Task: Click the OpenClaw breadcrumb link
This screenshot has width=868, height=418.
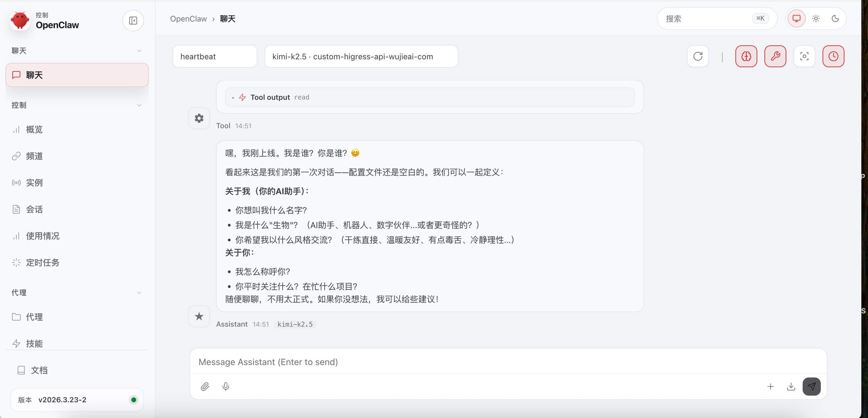Action: pyautogui.click(x=188, y=19)
